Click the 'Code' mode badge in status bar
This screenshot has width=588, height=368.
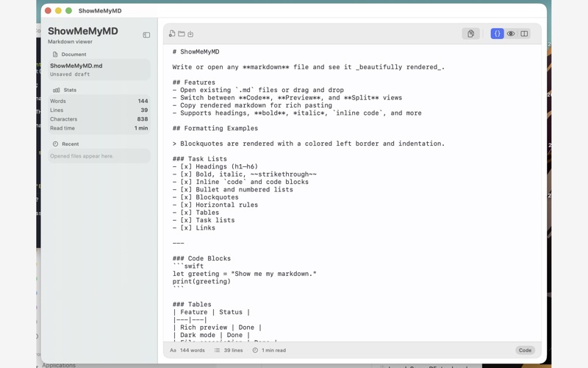coord(525,350)
